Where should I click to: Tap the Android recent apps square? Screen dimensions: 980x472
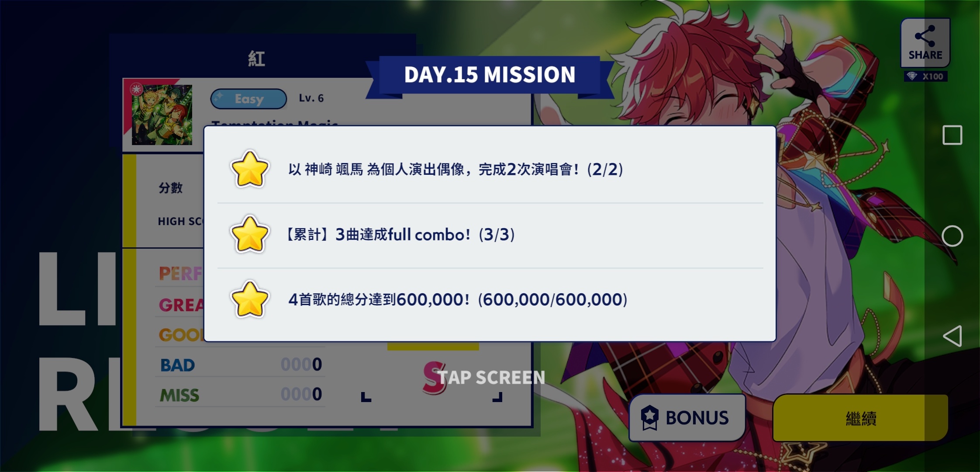pos(952,135)
